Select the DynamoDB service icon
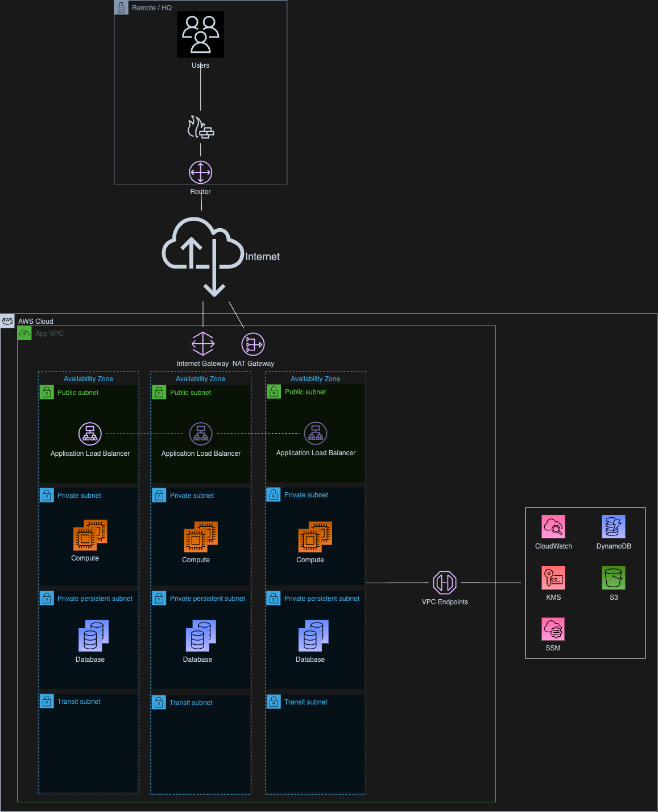The image size is (658, 812). (x=613, y=527)
